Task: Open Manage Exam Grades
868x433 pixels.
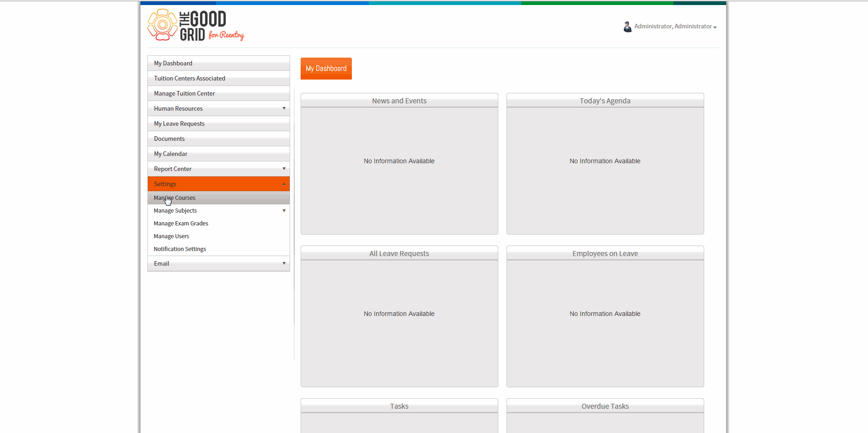Action: pos(219,224)
